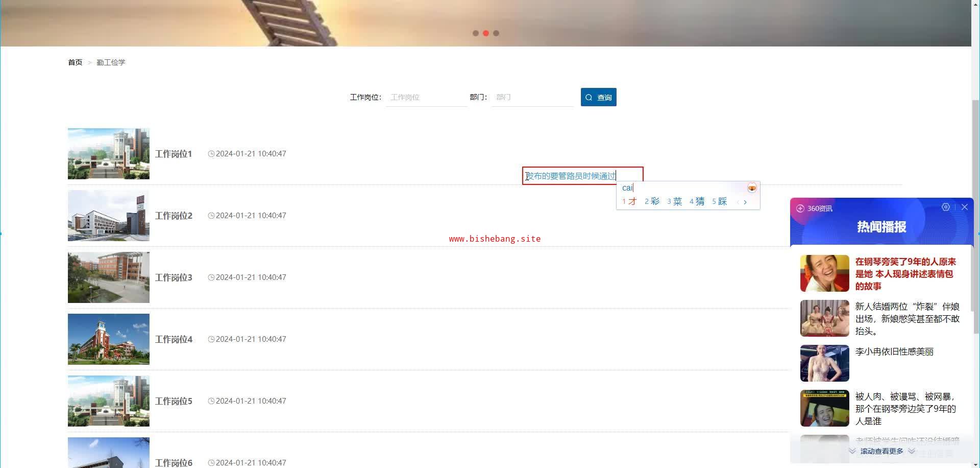This screenshot has width=980, height=468.
Task: Click the magnifier icon in 查询 button
Action: (589, 98)
